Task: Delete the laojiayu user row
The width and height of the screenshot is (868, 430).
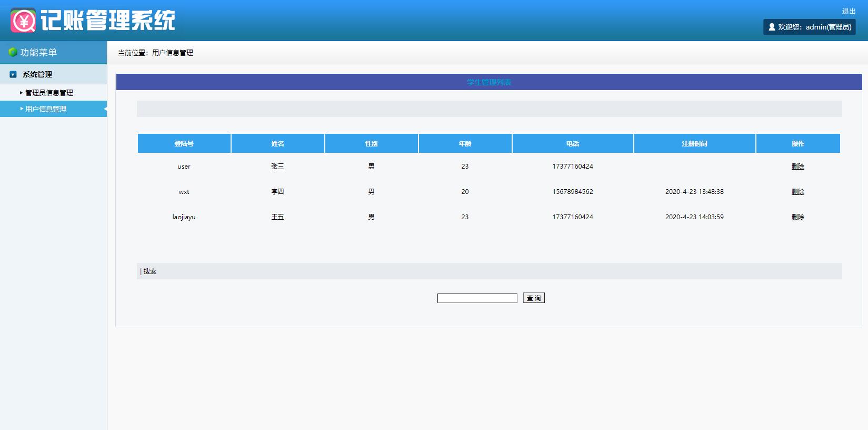Action: [797, 217]
